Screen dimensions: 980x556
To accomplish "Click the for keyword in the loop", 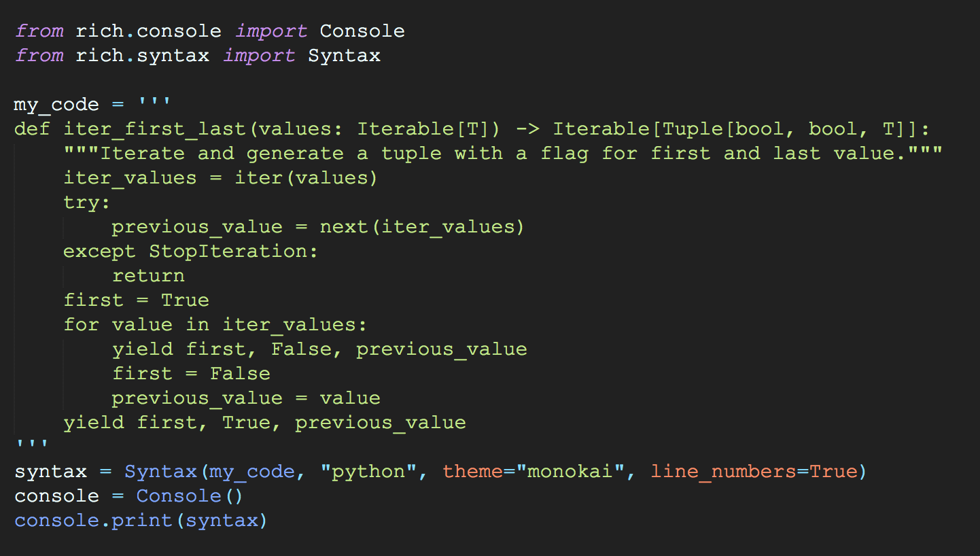I will (82, 325).
